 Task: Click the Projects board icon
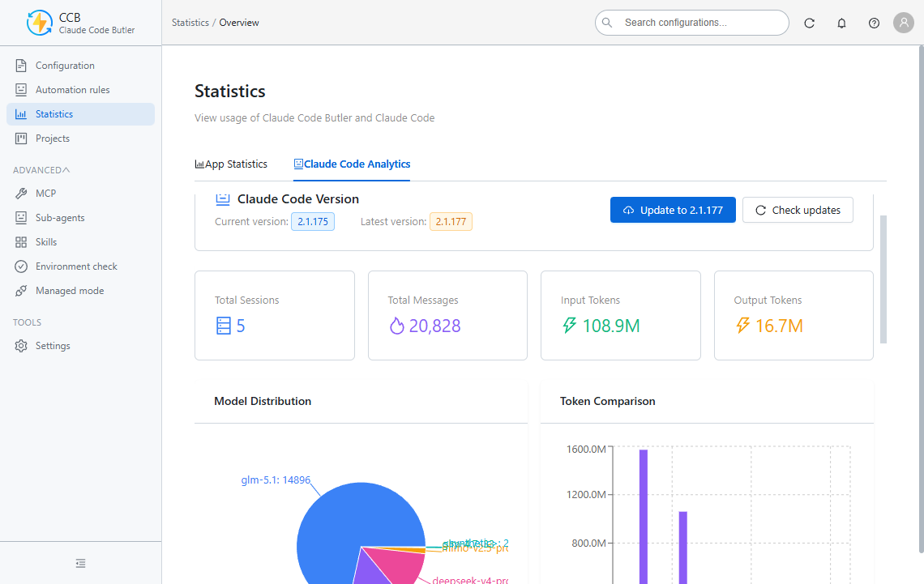tap(21, 139)
